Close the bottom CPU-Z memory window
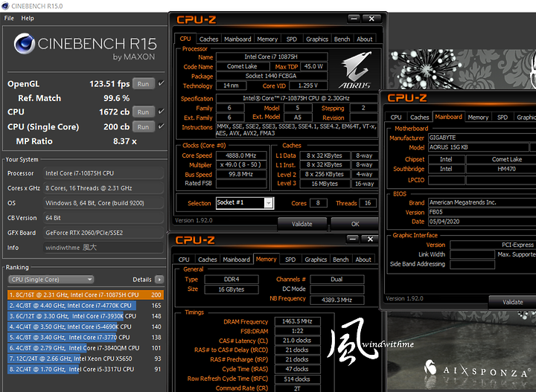Viewport: 536px width, 392px height. (x=370, y=239)
